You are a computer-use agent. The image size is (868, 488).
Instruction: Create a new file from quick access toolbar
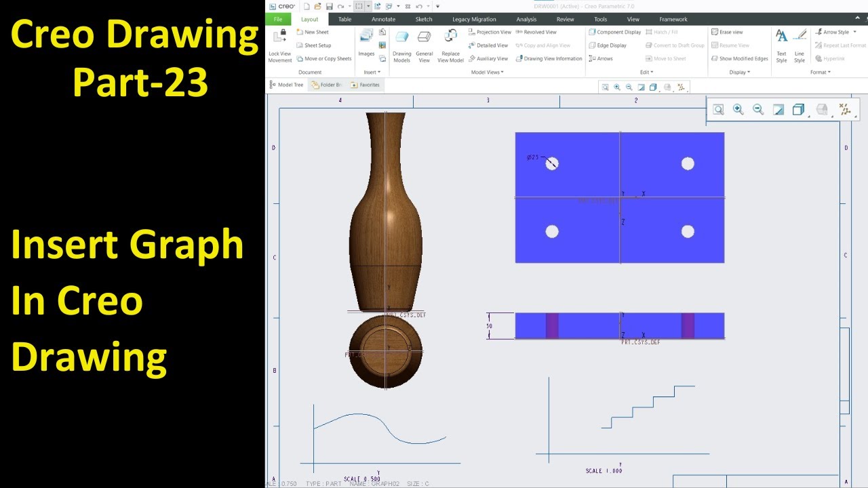[307, 6]
